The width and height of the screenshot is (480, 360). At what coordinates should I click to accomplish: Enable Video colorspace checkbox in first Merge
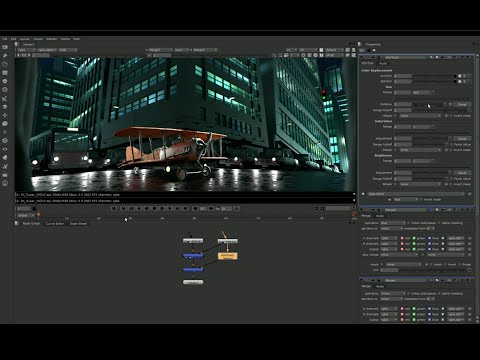409,223
